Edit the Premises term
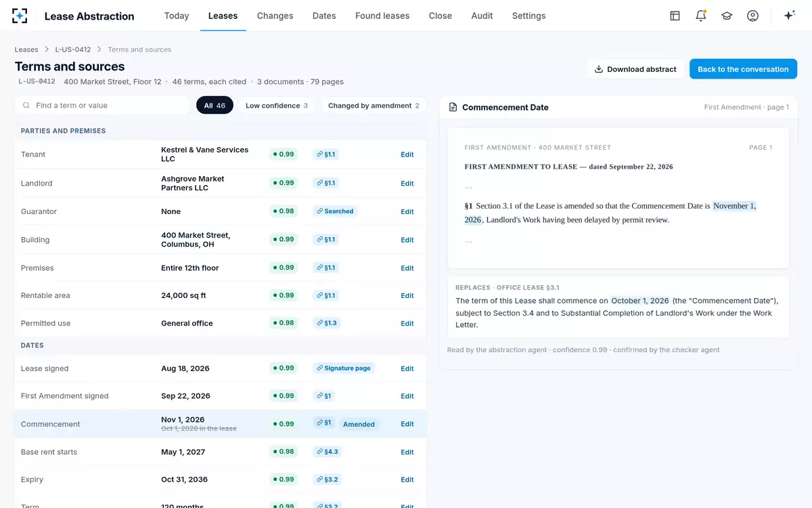The width and height of the screenshot is (812, 508). click(407, 268)
